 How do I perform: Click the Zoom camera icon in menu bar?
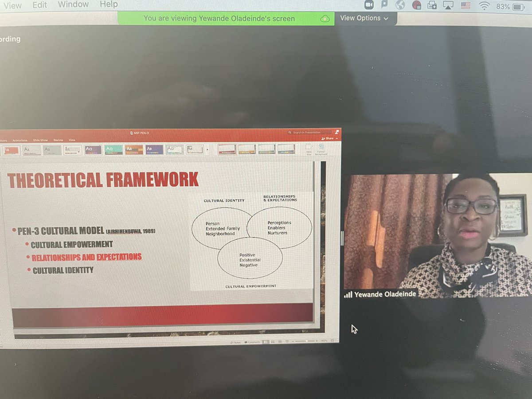coord(369,5)
